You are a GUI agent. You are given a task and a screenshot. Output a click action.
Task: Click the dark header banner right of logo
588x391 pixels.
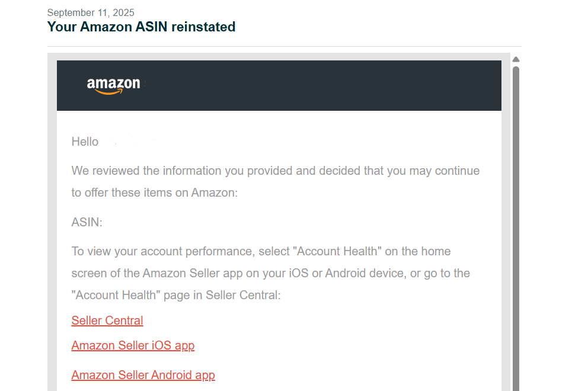tap(326, 85)
